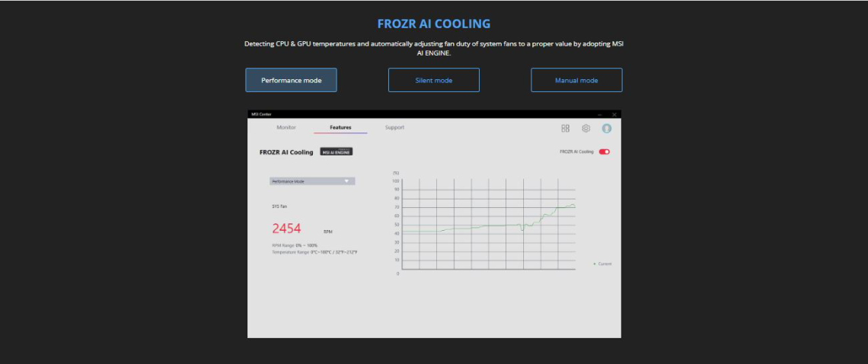Screen dimensions: 868x364
Task: Switch to the Monitor tab in MSI Center
Action: (286, 127)
